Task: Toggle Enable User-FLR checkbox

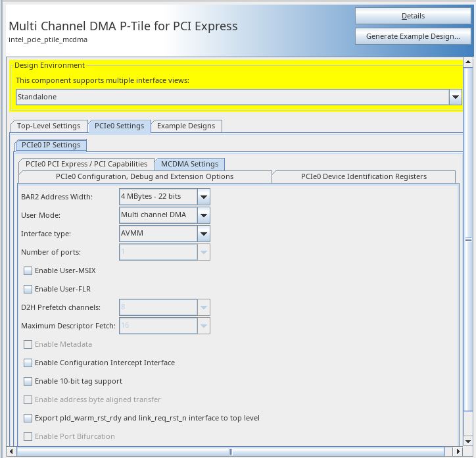Action: pyautogui.click(x=28, y=289)
